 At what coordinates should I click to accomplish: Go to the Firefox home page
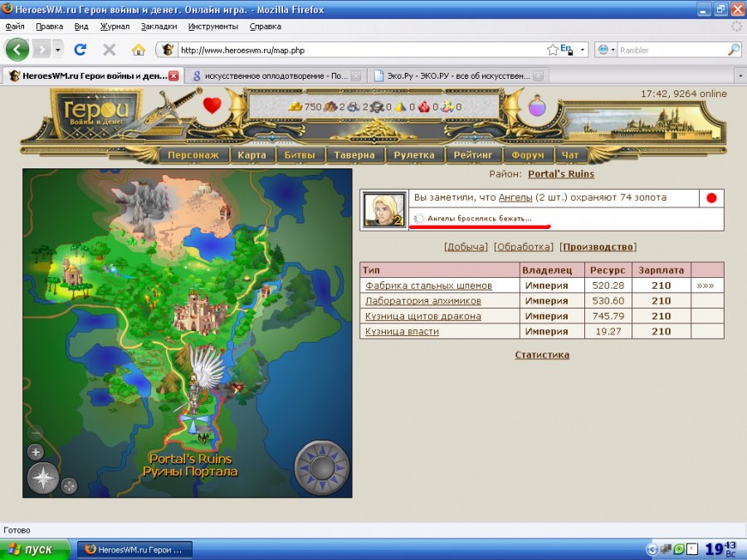tap(139, 50)
